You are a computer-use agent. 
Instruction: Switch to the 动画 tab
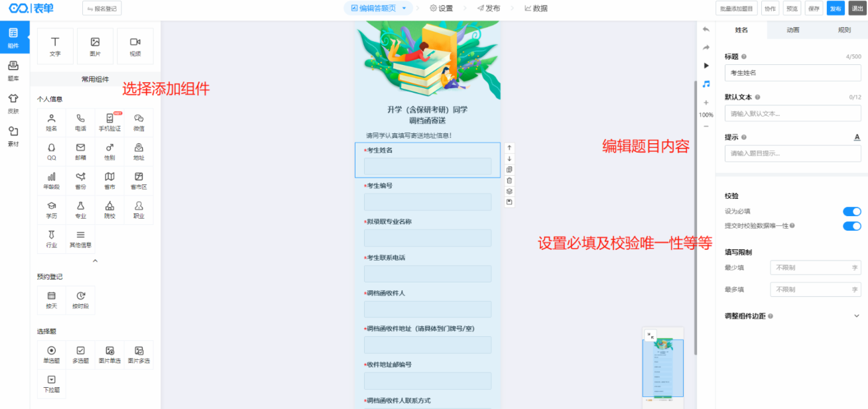tap(792, 30)
